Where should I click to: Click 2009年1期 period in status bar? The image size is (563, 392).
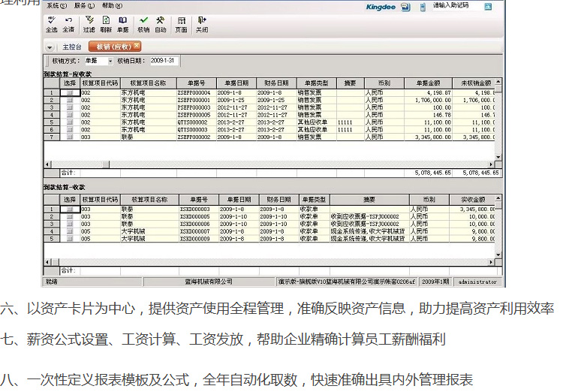pos(435,282)
